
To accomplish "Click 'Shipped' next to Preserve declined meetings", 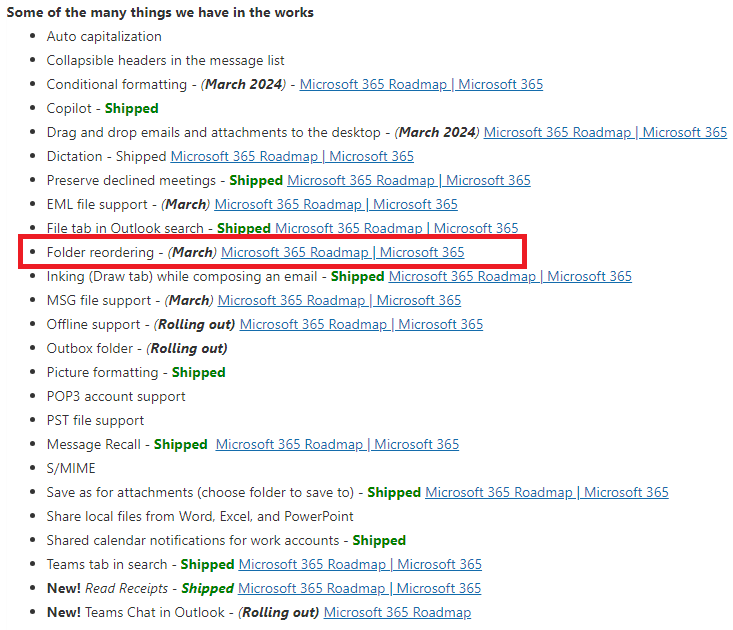I will tap(256, 180).
